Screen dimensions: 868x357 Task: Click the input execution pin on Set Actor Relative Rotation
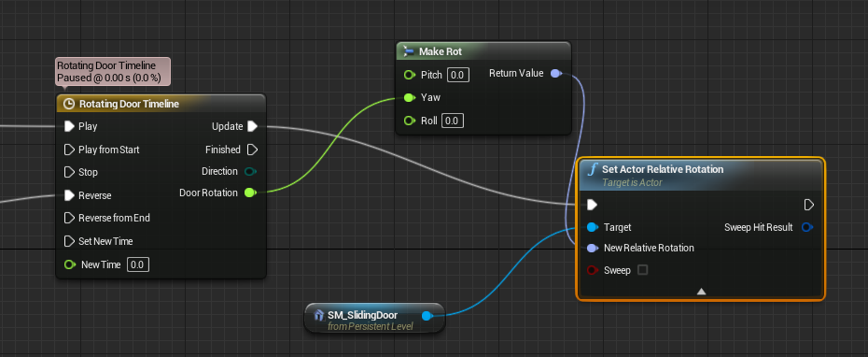click(x=592, y=205)
